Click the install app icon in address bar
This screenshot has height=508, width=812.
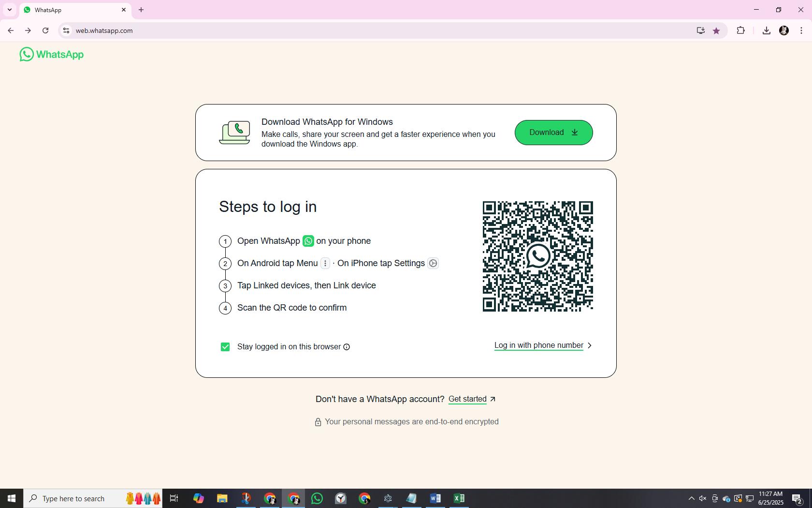(700, 30)
